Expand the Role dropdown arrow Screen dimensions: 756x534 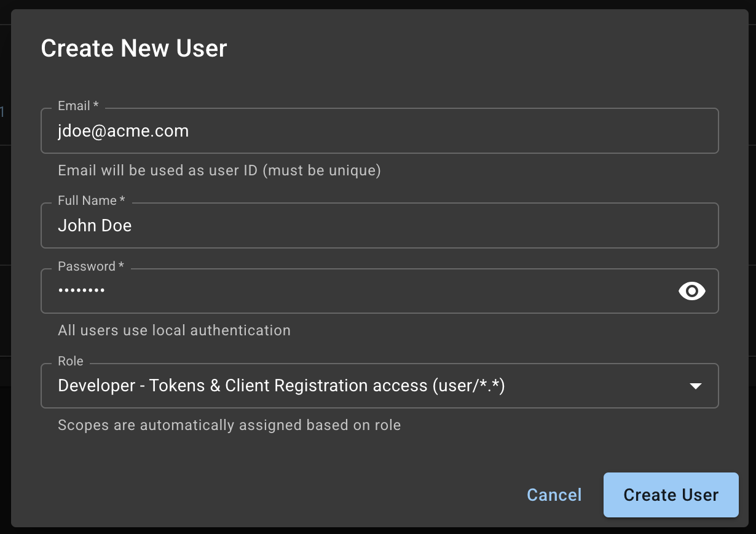point(695,386)
